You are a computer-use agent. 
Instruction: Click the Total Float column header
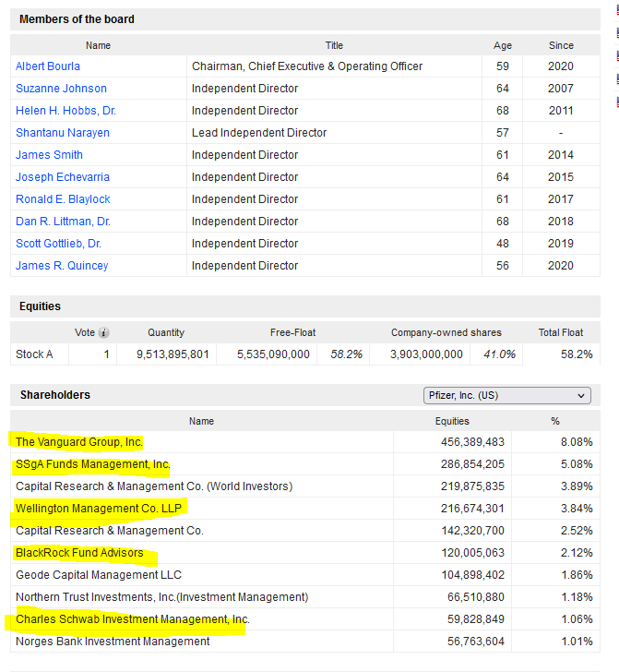(561, 332)
